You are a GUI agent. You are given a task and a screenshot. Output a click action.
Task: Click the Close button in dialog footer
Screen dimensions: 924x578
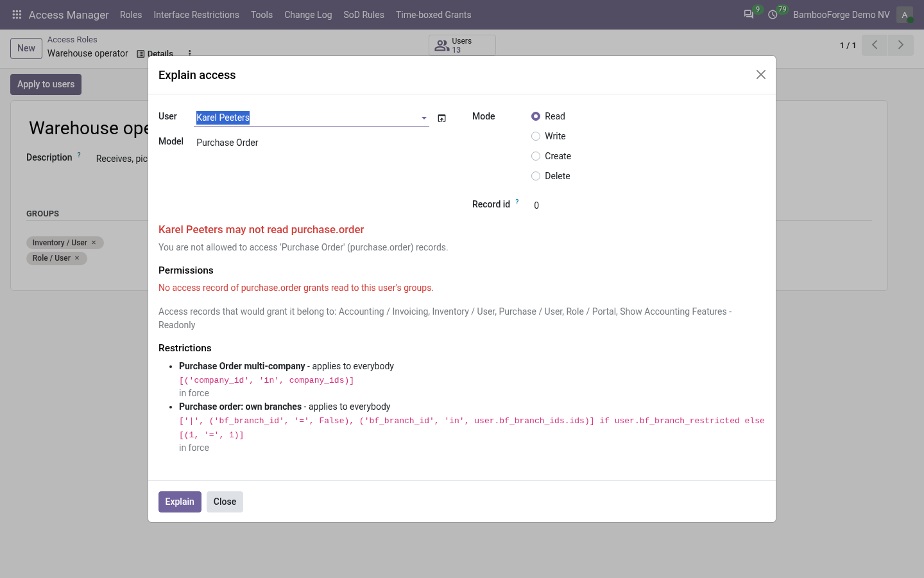[x=225, y=502]
